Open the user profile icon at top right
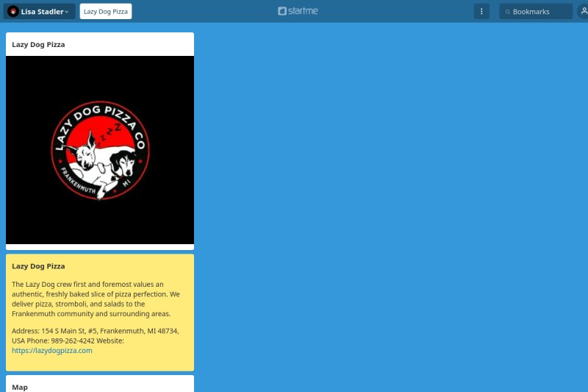The width and height of the screenshot is (588, 392). tap(584, 11)
